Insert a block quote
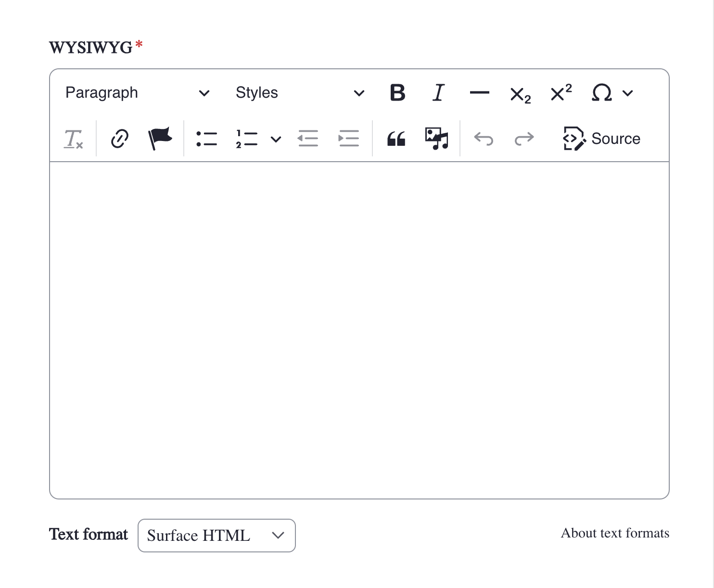The width and height of the screenshot is (714, 588). (x=396, y=139)
